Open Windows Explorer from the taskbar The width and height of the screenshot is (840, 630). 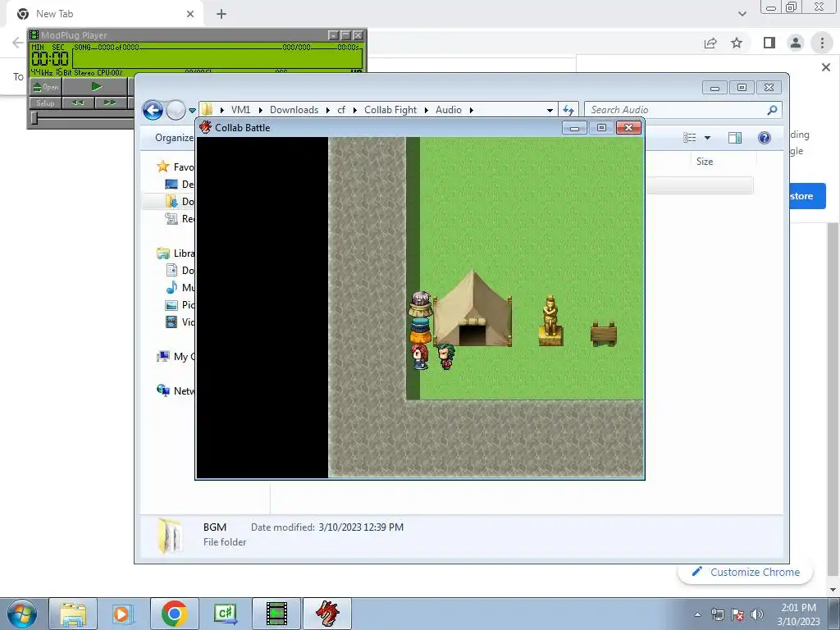tap(73, 614)
